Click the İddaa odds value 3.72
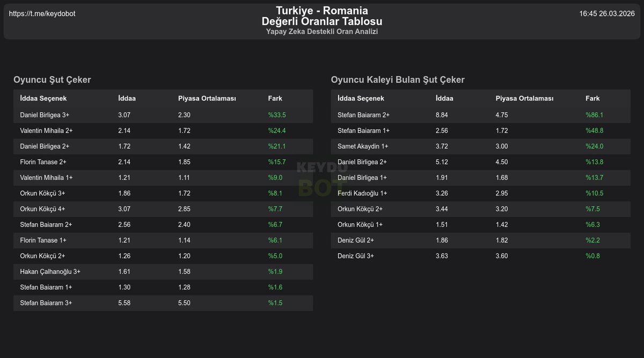This screenshot has height=358, width=644. [442, 146]
